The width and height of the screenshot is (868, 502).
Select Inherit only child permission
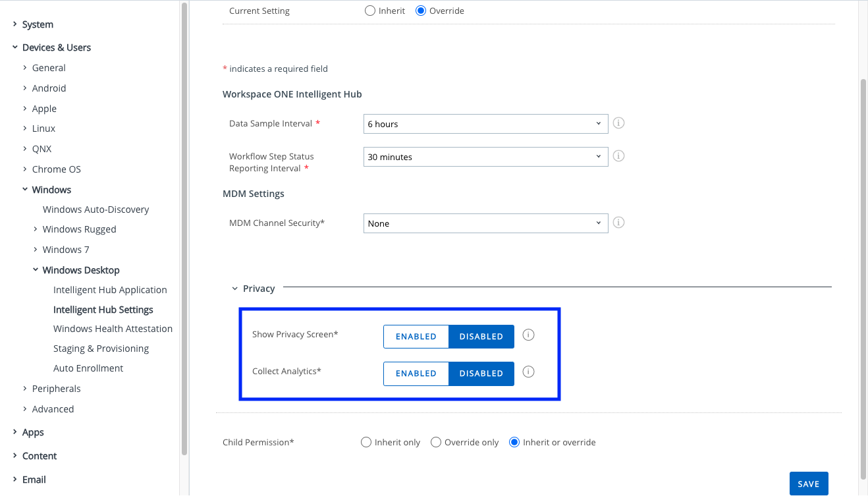point(366,442)
